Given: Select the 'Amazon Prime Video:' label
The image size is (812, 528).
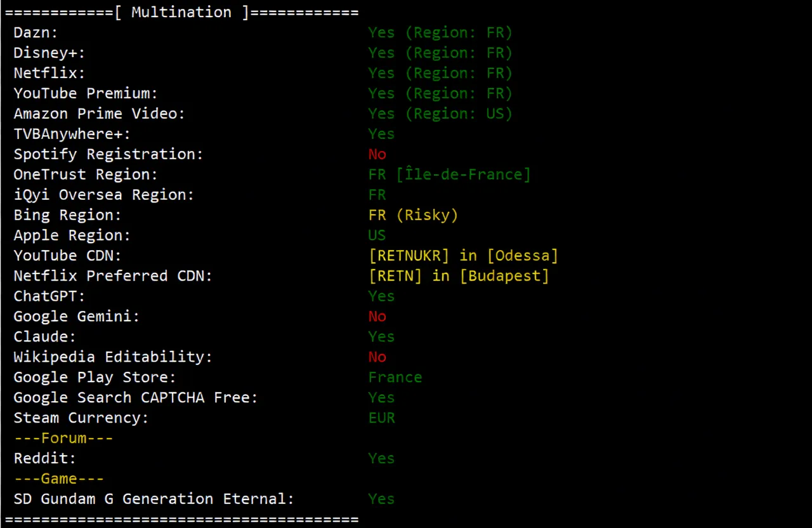Looking at the screenshot, I should point(100,114).
